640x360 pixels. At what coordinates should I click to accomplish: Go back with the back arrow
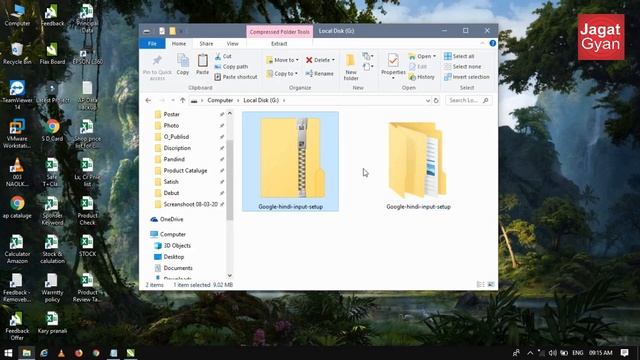(x=148, y=100)
